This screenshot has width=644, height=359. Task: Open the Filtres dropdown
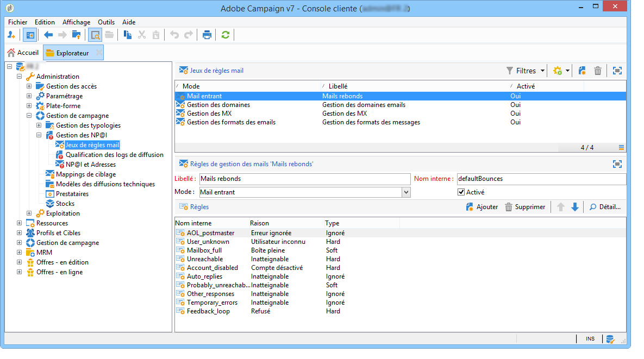526,71
